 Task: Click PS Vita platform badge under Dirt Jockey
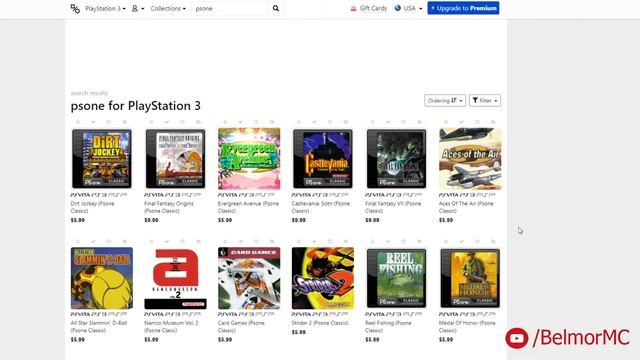click(80, 195)
